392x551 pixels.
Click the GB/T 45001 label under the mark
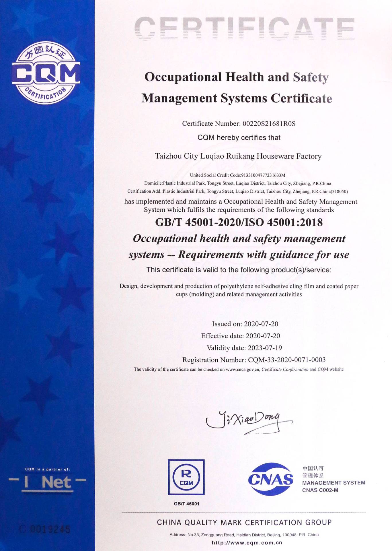186,504
